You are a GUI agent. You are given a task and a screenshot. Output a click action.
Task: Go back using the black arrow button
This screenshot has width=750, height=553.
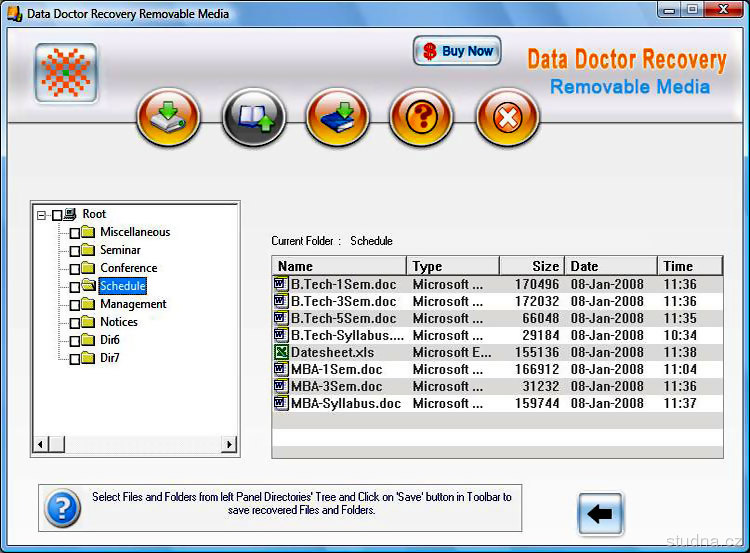point(600,514)
